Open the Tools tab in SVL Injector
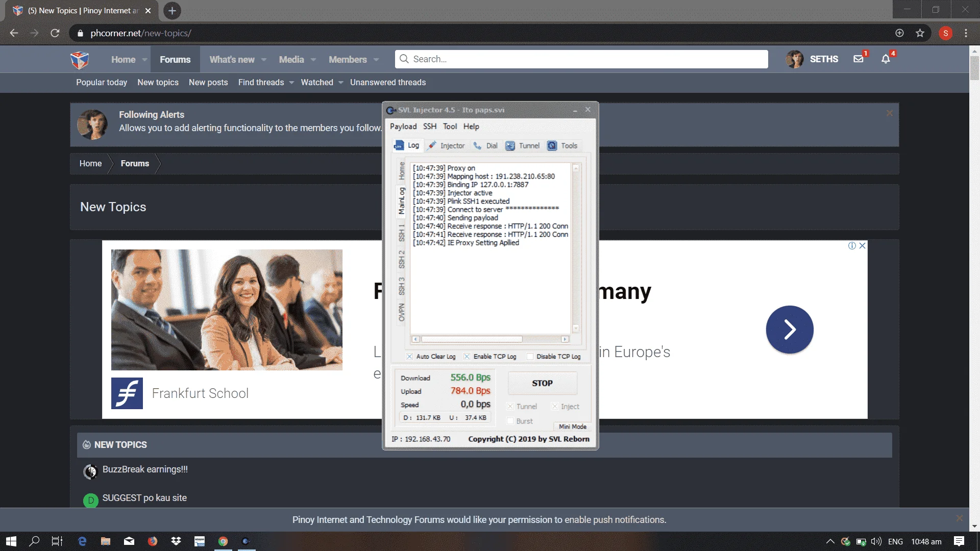This screenshot has width=980, height=551. point(562,146)
